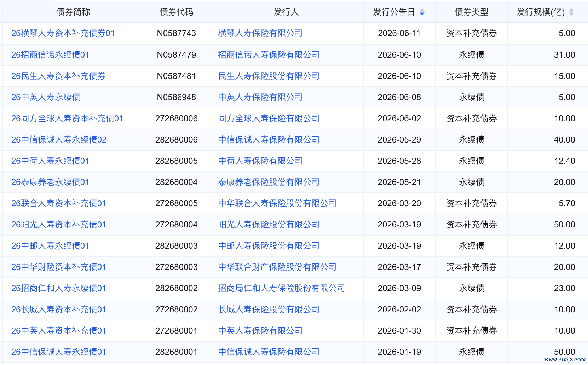View issuer 招商局仁和人寿保险股份有限公司

click(x=282, y=288)
